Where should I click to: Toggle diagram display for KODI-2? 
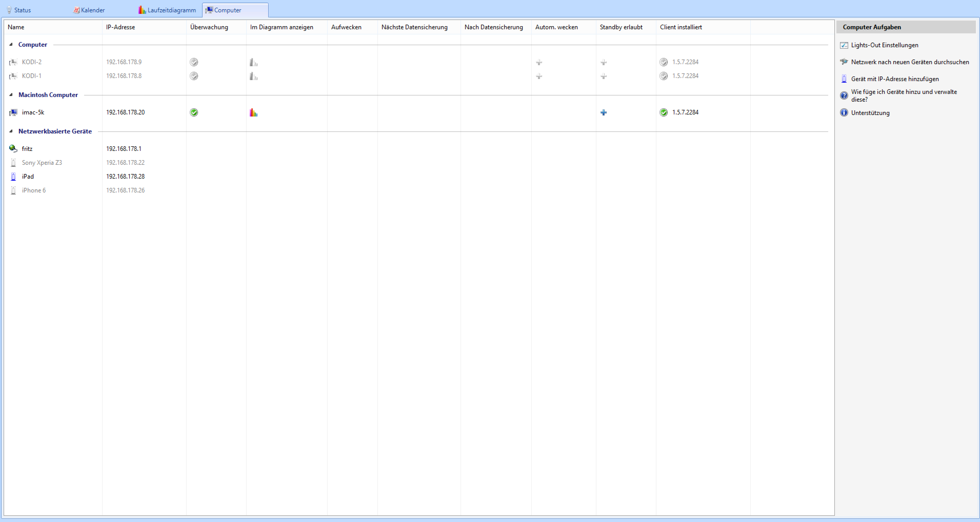253,62
